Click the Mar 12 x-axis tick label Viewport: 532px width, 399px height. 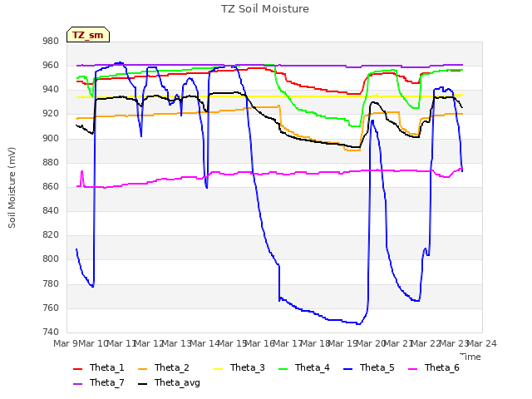[150, 343]
